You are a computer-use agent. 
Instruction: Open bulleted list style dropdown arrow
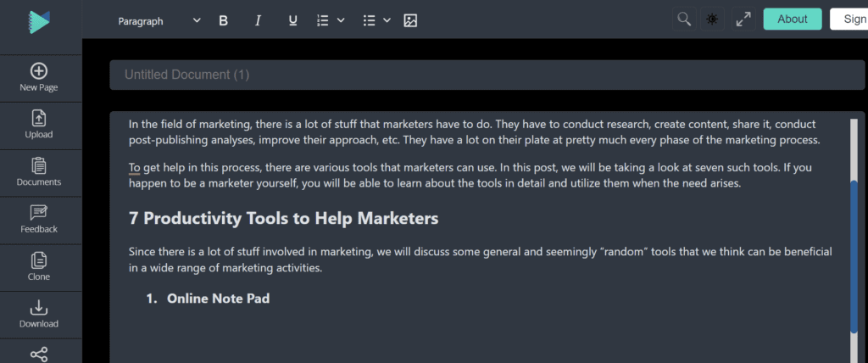[x=387, y=20]
